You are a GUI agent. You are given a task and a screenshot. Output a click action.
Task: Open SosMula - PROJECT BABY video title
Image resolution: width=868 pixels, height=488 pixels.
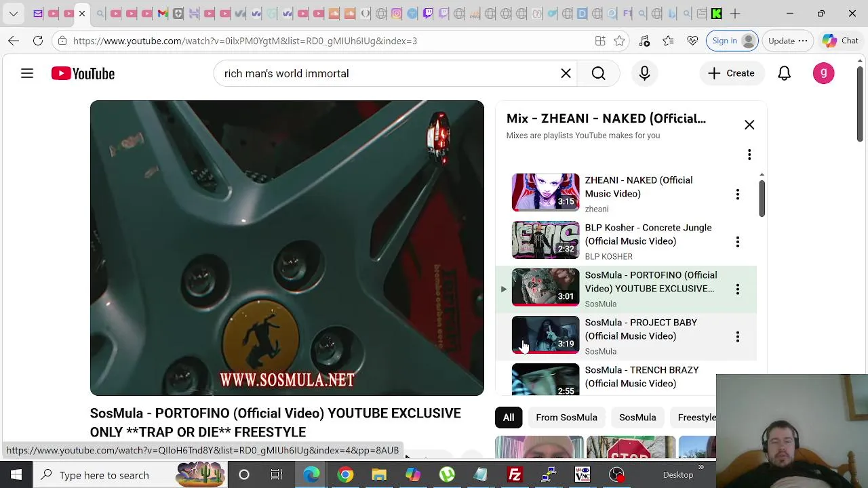pos(641,329)
